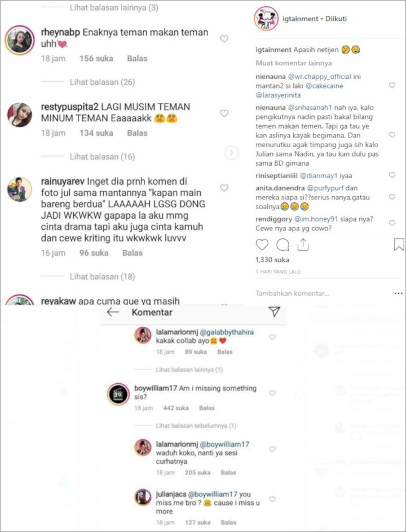This screenshot has width=406, height=532.
Task: Expand Lihat balasan (26) under rheynabp
Action: click(x=102, y=82)
